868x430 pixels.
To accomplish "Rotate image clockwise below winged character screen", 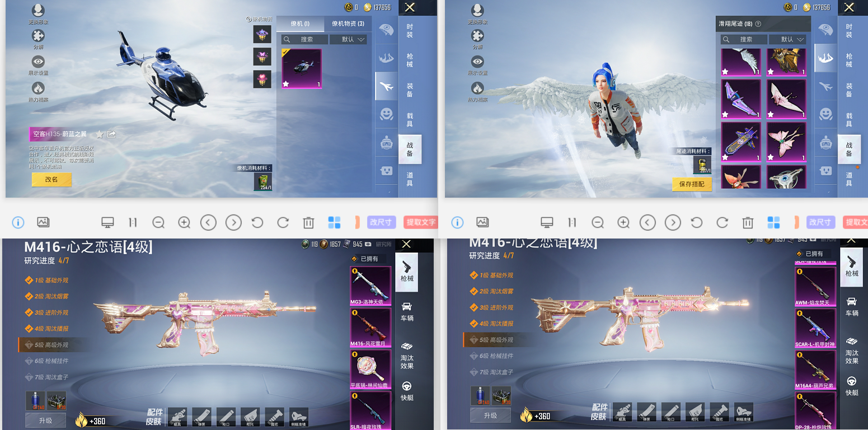I will [722, 222].
